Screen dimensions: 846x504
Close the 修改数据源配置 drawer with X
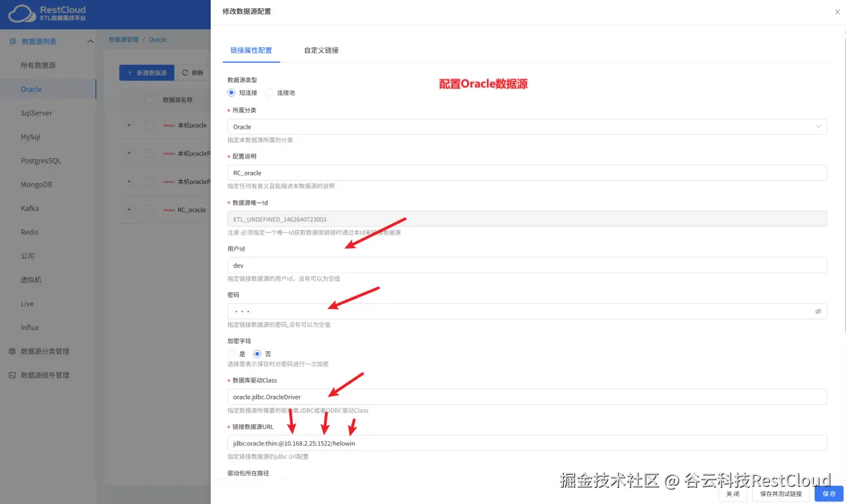click(837, 12)
